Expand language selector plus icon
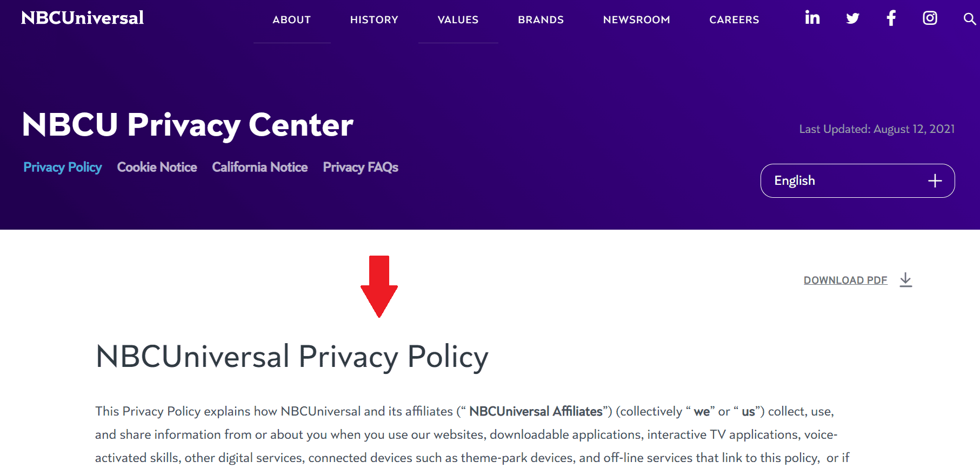Image resolution: width=980 pixels, height=475 pixels. tap(935, 181)
